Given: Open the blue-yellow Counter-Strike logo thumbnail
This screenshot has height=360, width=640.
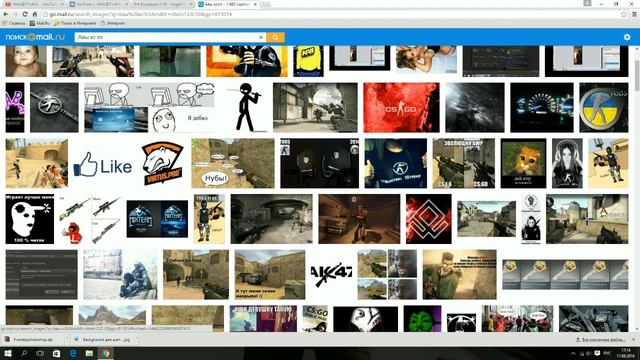Looking at the screenshot, I should point(603,107).
